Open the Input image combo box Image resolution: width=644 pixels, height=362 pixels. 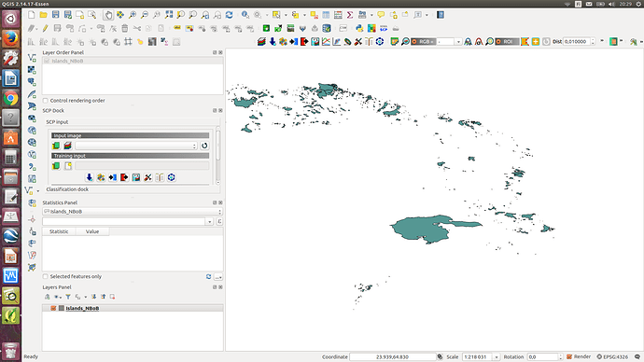pos(136,146)
